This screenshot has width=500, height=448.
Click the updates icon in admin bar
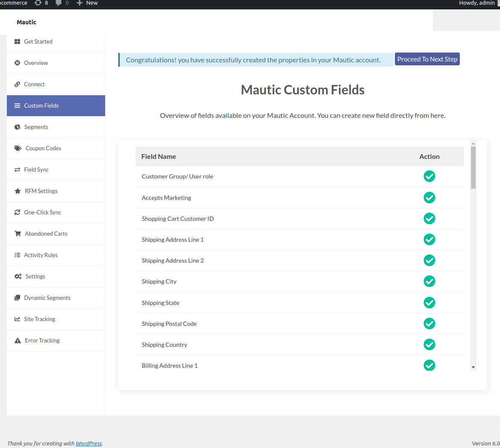click(38, 3)
